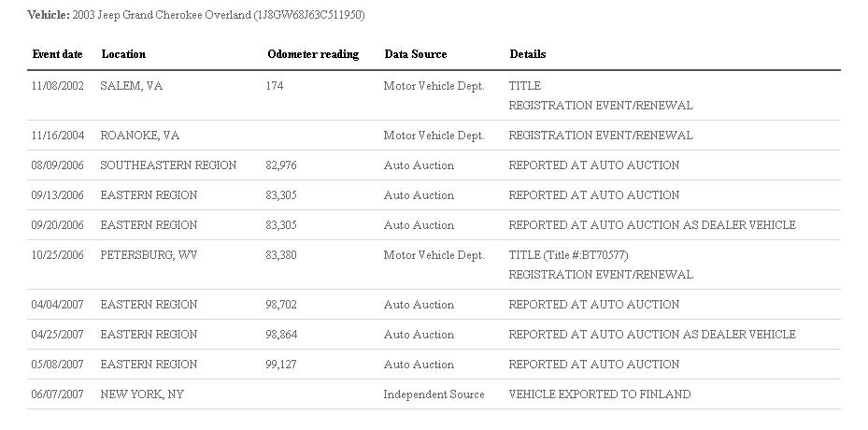
Task: Click the Odometer reading column header
Action: point(313,54)
